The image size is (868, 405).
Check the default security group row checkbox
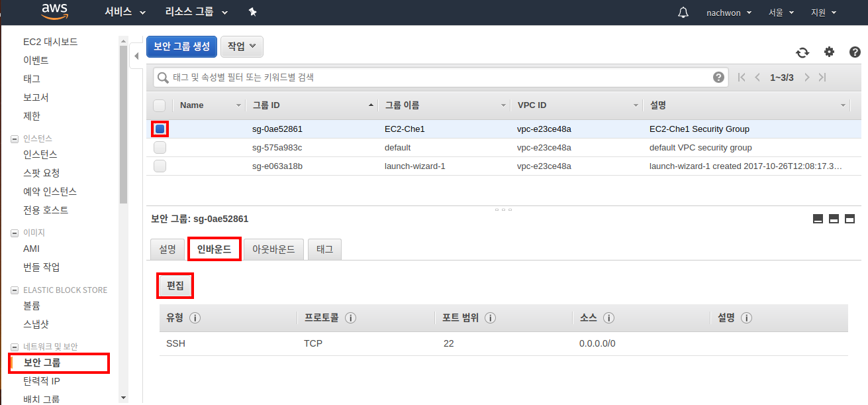pos(160,148)
